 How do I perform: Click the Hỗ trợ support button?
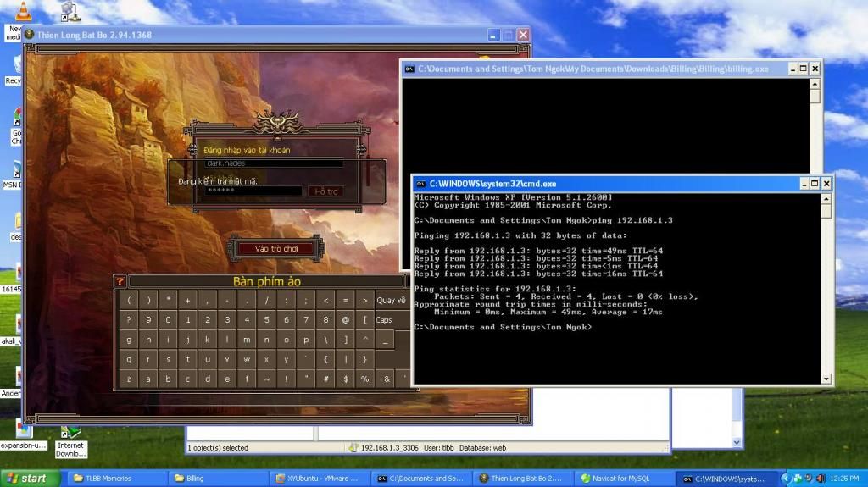[325, 191]
